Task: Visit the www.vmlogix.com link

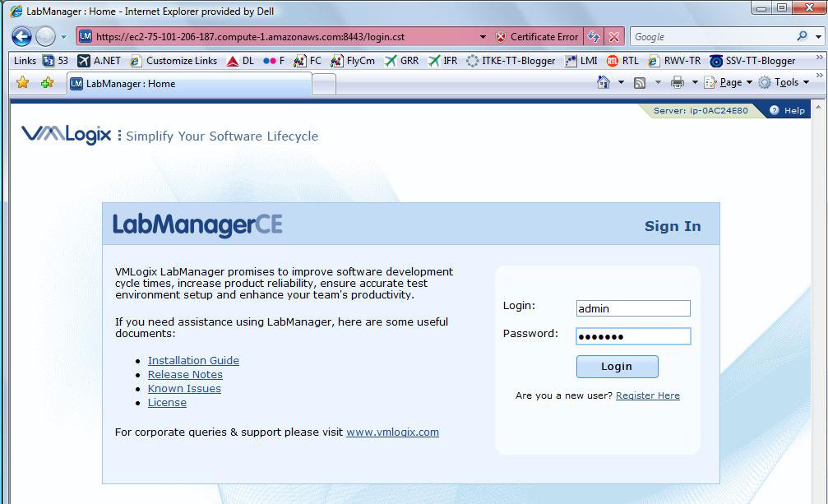Action: click(392, 432)
